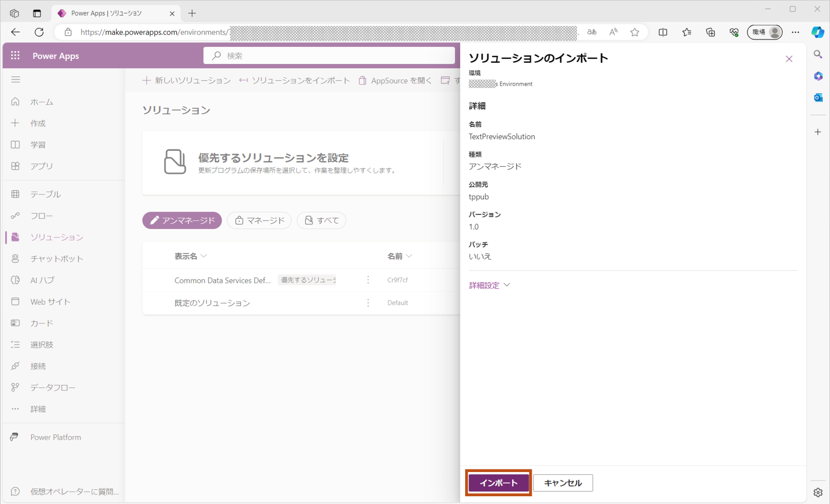Screen dimensions: 830x504
Task: Click ソリューションをインポート toolbar button
Action: [x=294, y=80]
